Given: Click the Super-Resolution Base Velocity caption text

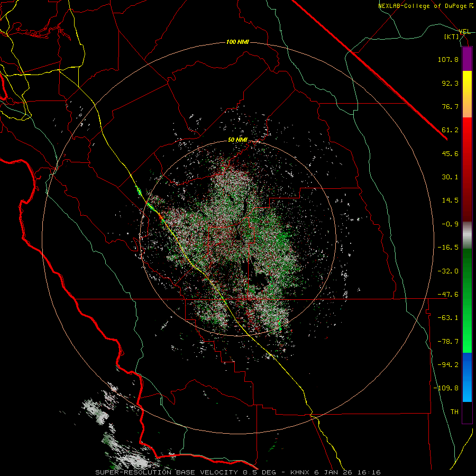Looking at the screenshot, I should [x=237, y=472].
